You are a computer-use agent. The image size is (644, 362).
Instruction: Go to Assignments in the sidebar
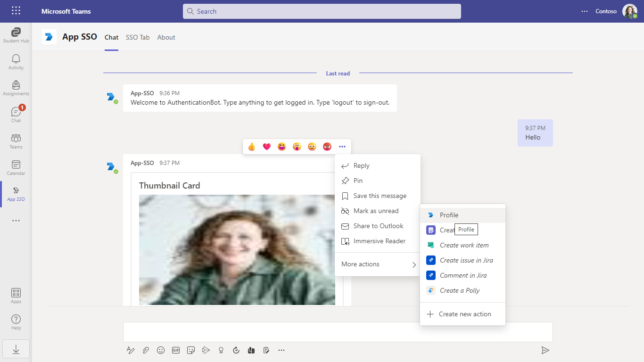click(16, 88)
